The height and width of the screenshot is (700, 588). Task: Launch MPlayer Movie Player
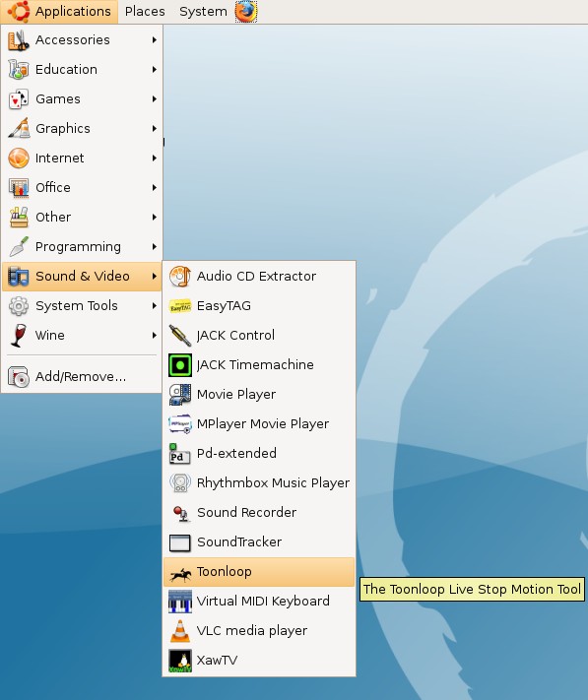pos(259,424)
